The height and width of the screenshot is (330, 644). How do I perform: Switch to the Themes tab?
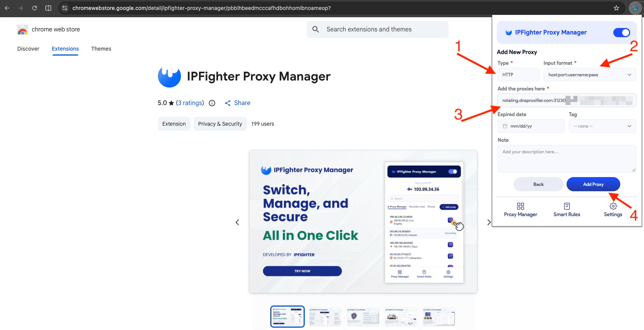(101, 49)
